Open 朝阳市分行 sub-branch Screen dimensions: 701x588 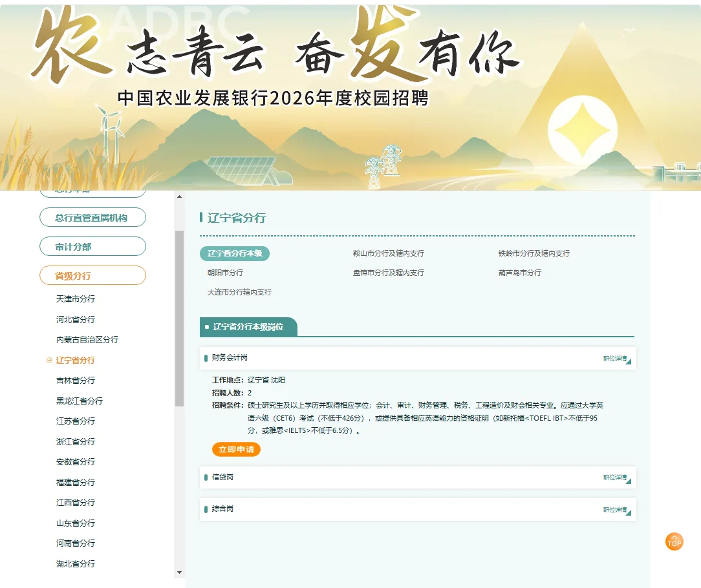(225, 273)
